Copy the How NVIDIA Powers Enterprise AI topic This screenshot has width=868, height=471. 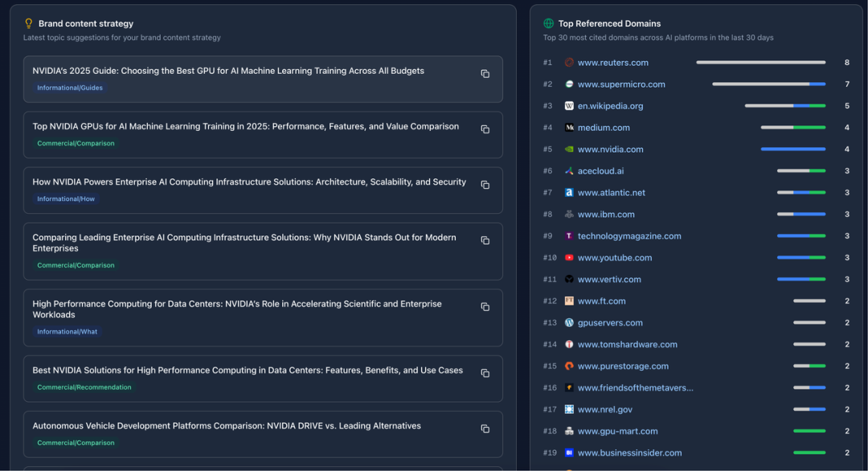[485, 184]
